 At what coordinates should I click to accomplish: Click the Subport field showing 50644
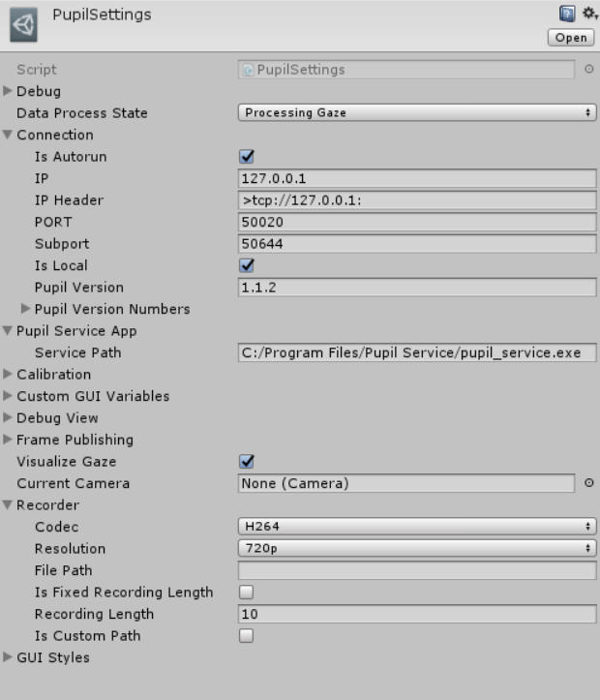(417, 244)
